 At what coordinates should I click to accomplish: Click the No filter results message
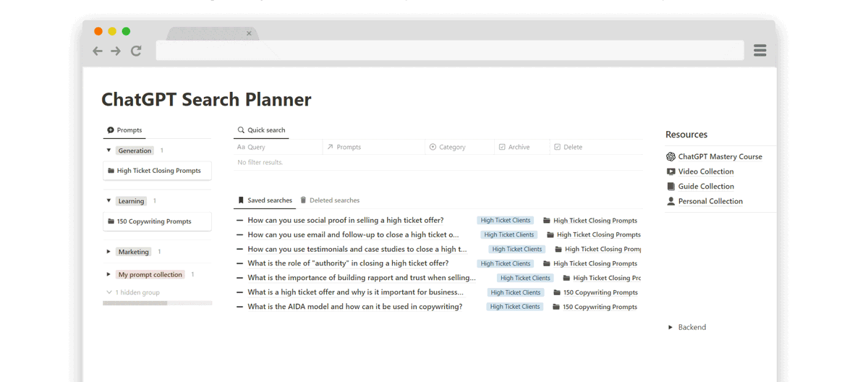pyautogui.click(x=260, y=162)
